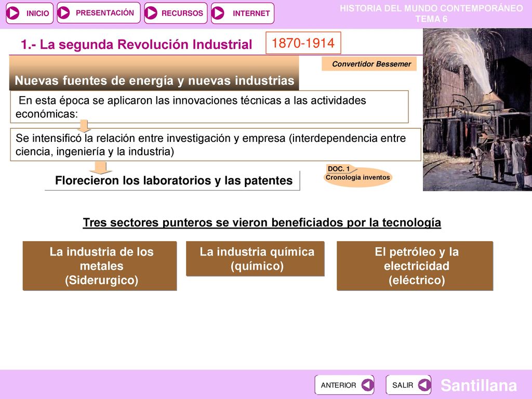Open the INICIO menu label
Viewport: 532px width, 399px height.
(37, 13)
